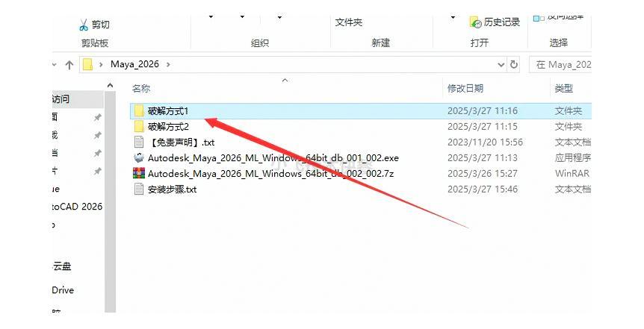Select the 安装步骤.txt file
The image size is (644, 329).
pos(172,189)
